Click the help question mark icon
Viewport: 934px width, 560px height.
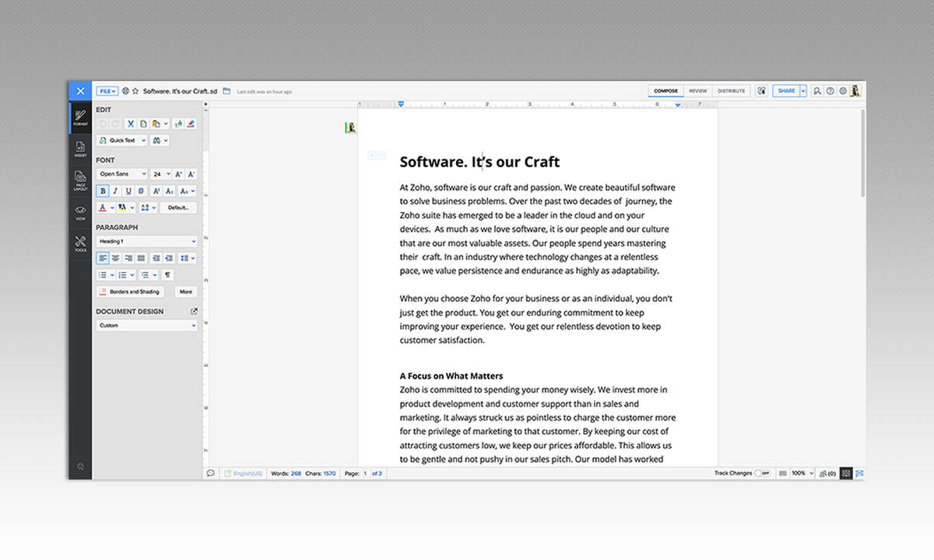click(830, 91)
